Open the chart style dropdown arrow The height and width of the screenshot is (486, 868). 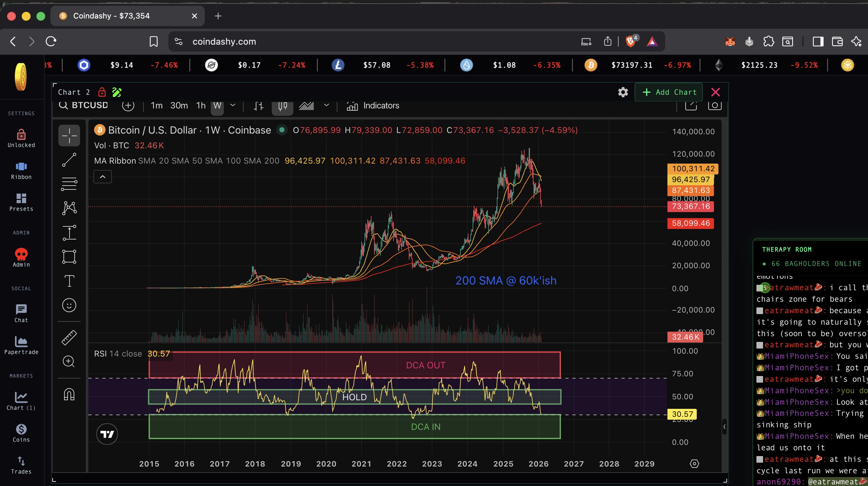[x=326, y=105]
